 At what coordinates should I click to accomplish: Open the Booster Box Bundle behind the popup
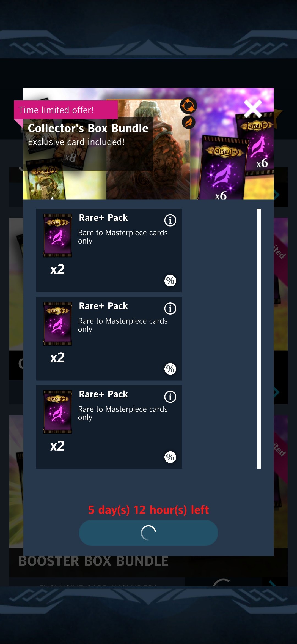[x=94, y=561]
